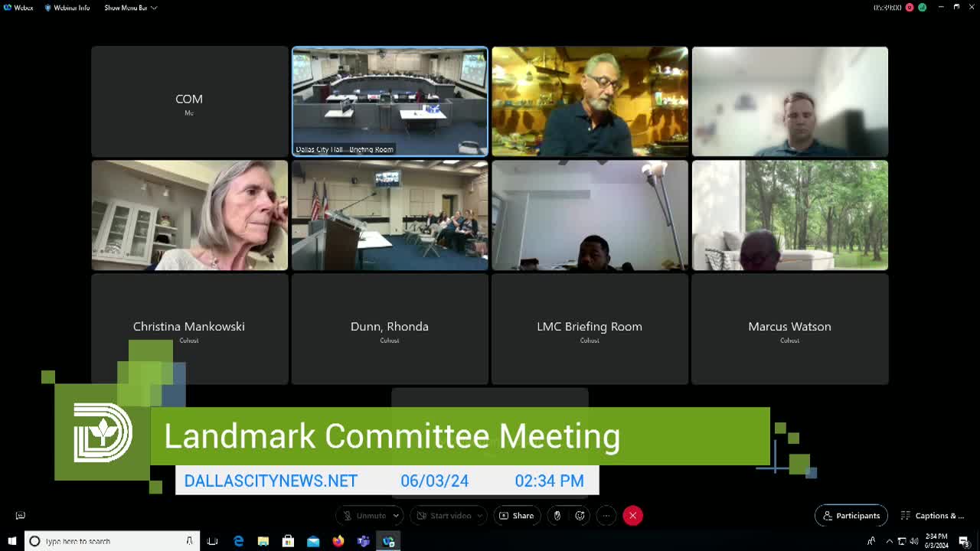The height and width of the screenshot is (551, 980).
Task: Open the audio options arrow beside Unmute
Action: pos(396,516)
